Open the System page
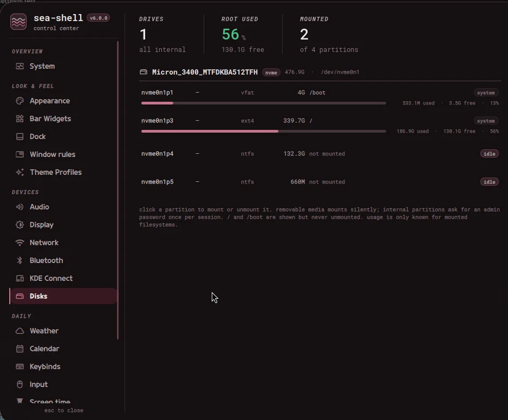 (63, 66)
